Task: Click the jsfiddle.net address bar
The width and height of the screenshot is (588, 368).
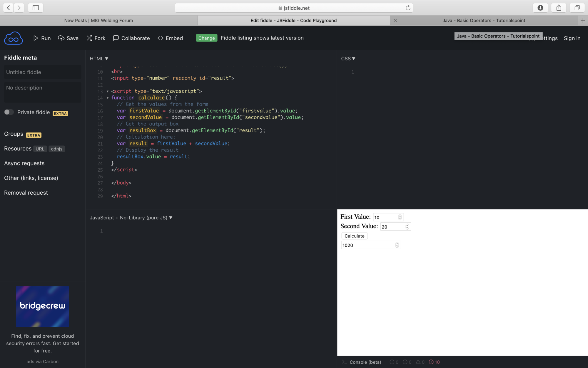Action: (x=294, y=8)
